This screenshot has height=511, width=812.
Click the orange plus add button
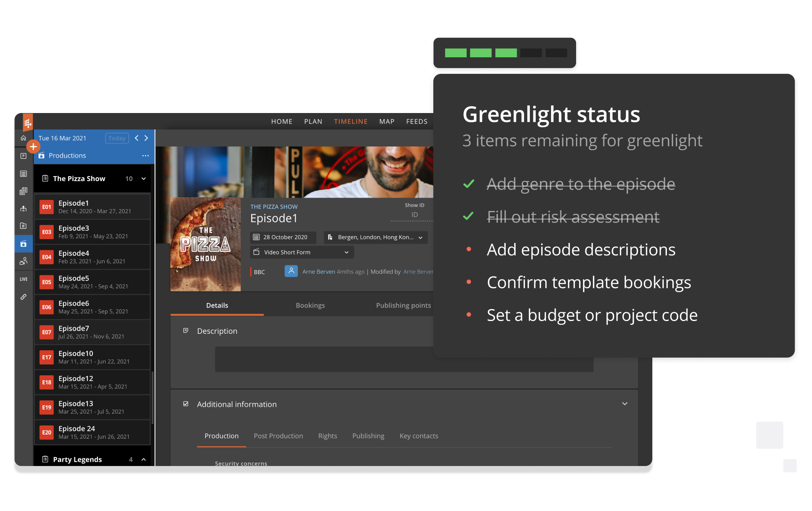[x=33, y=146]
